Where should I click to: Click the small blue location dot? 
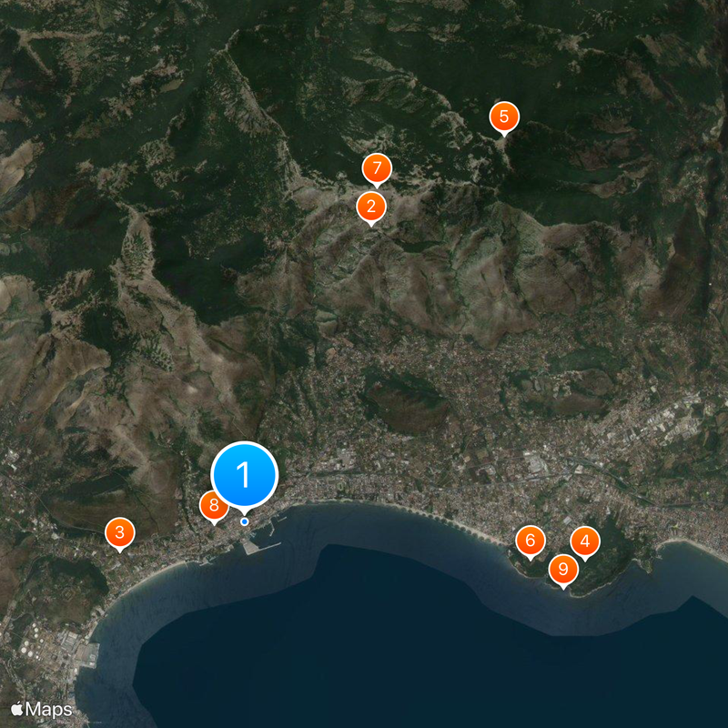click(x=244, y=521)
